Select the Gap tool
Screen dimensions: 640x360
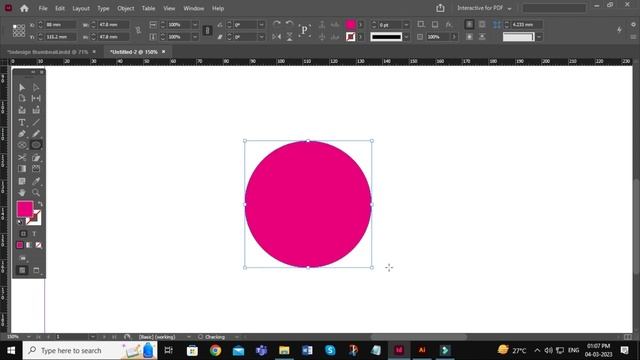[x=36, y=98]
